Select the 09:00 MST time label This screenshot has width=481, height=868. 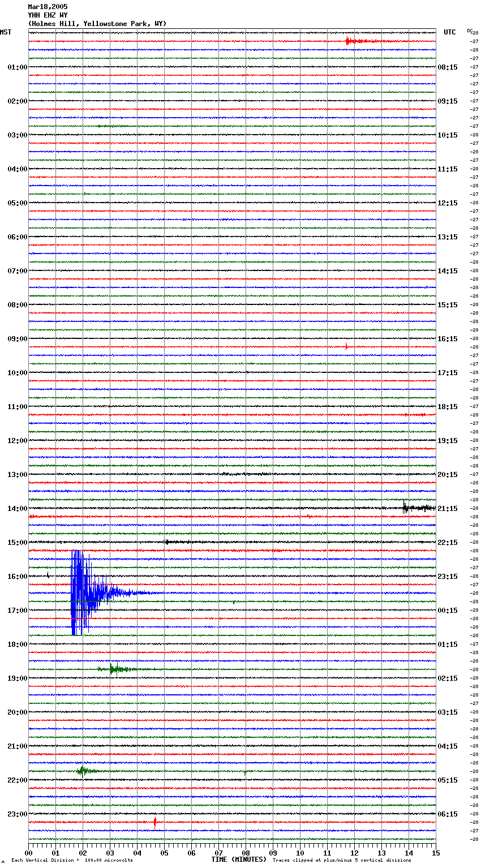[18, 339]
